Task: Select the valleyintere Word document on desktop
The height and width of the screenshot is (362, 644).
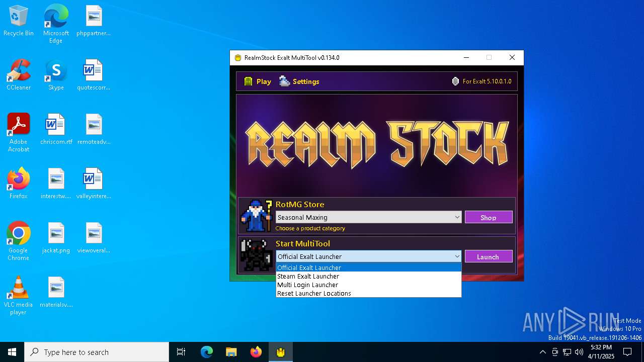Action: 94,184
